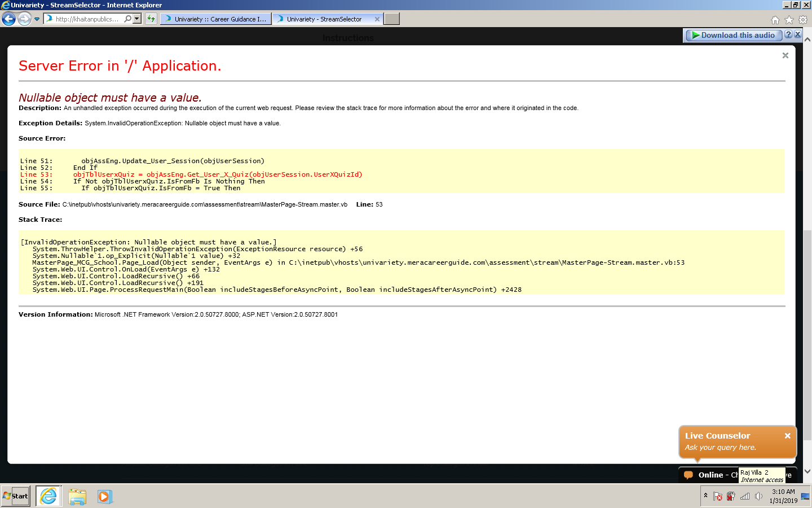Viewport: 812px width, 508px height.
Task: Open a new blank tab
Action: pyautogui.click(x=392, y=19)
